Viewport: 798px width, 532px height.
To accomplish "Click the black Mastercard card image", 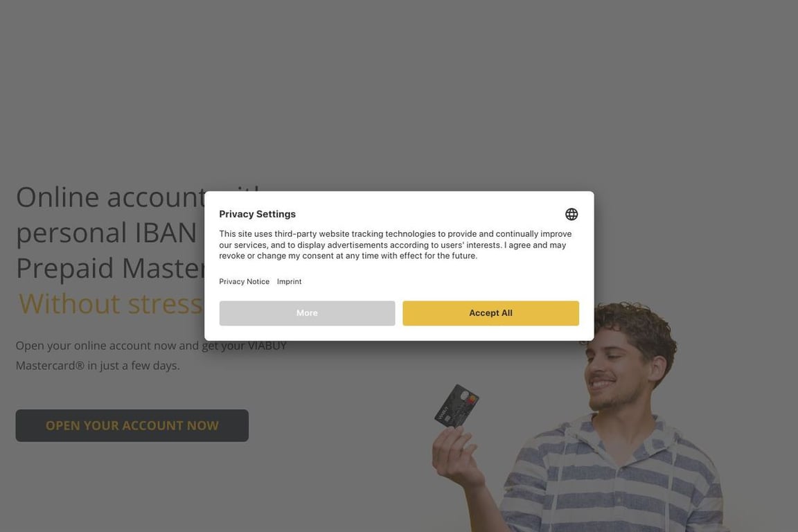I will (456, 406).
